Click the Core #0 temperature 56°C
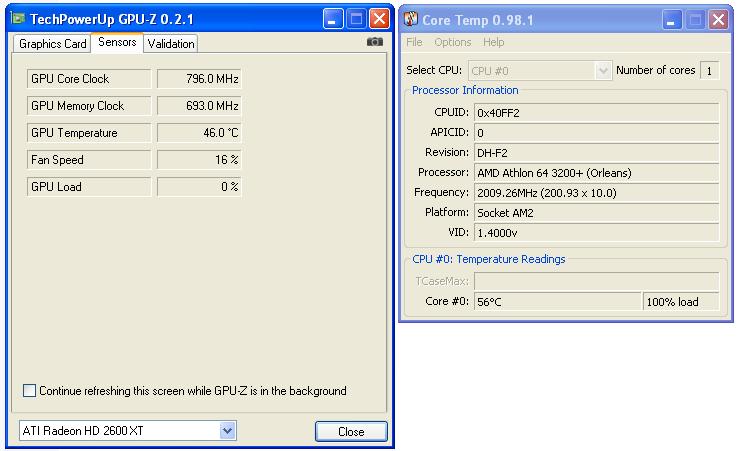Image resolution: width=737 pixels, height=451 pixels. click(558, 302)
